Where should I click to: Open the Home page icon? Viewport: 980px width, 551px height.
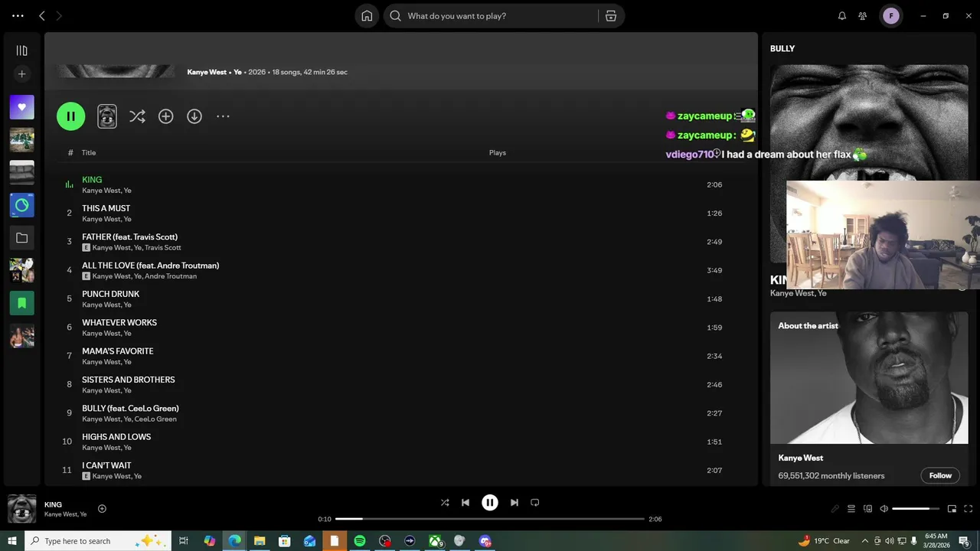(367, 16)
